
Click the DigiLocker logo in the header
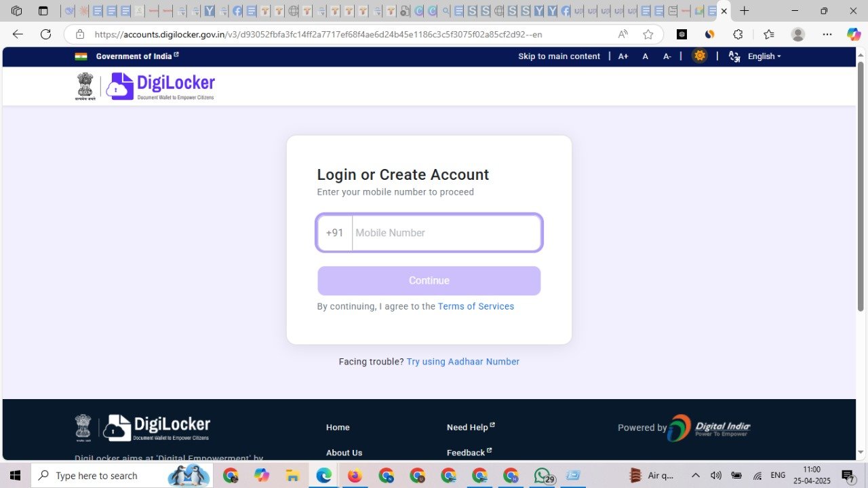point(161,86)
